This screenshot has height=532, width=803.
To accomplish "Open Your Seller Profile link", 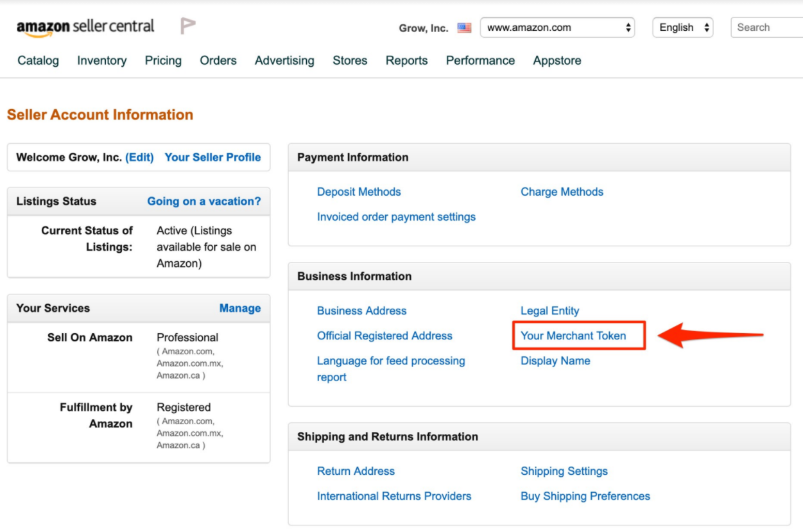I will (x=212, y=157).
